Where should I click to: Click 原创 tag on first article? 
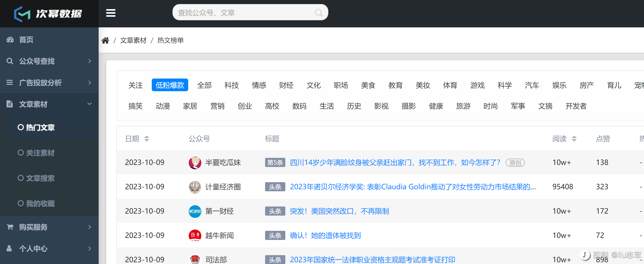click(x=515, y=163)
